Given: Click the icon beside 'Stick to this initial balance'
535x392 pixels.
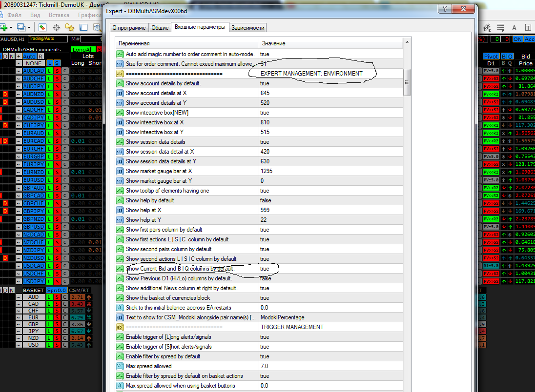Looking at the screenshot, I should click(120, 308).
